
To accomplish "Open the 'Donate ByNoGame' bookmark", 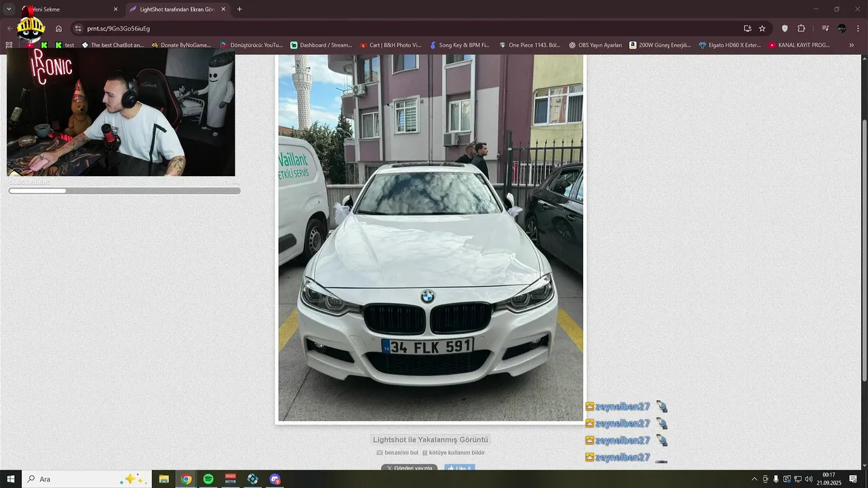I will pos(181,45).
